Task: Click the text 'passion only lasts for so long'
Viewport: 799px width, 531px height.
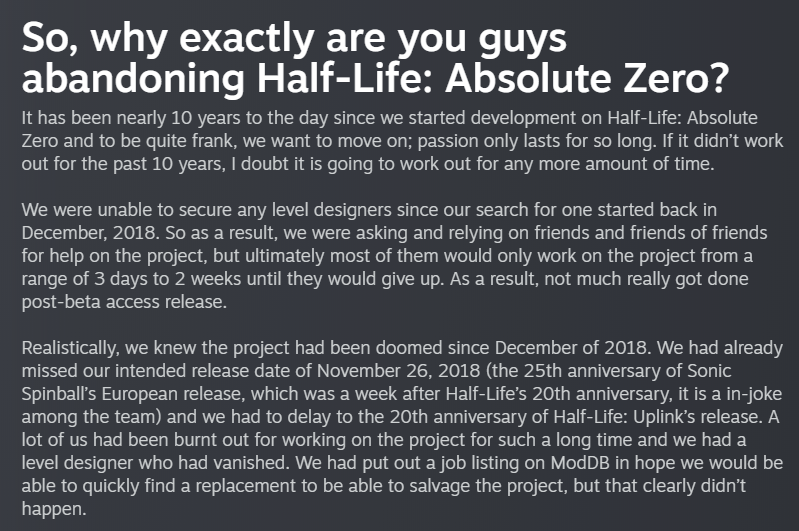Action: (536, 141)
